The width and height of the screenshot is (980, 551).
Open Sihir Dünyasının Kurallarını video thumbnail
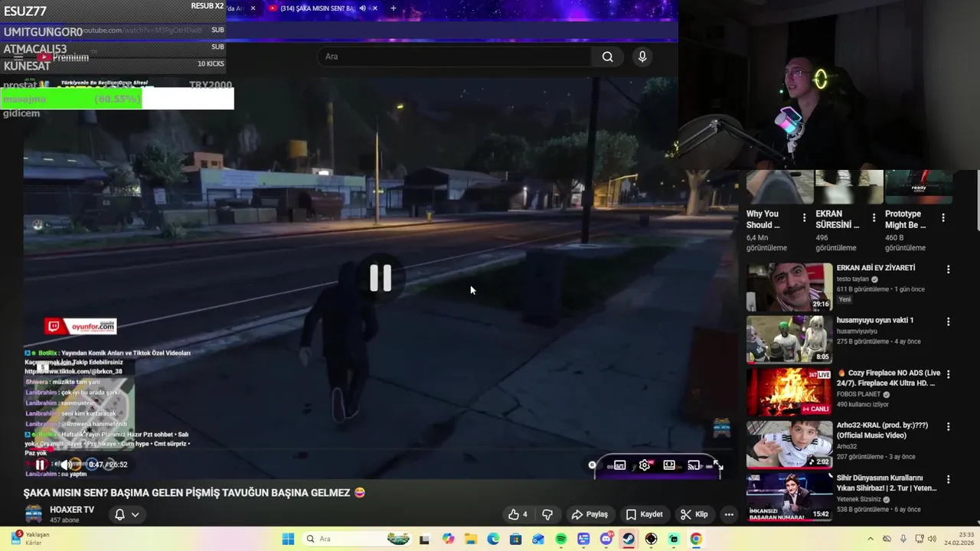coord(789,497)
